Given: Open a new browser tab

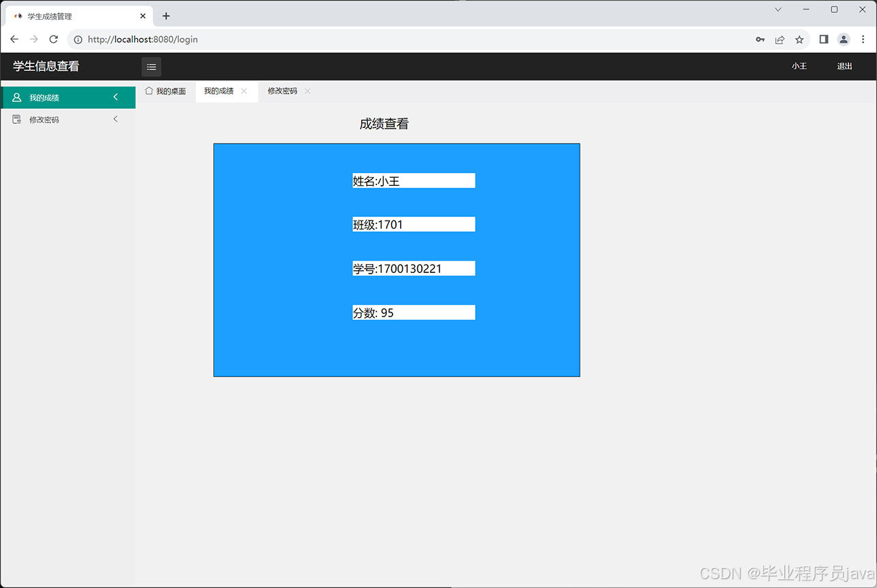Looking at the screenshot, I should pos(166,16).
